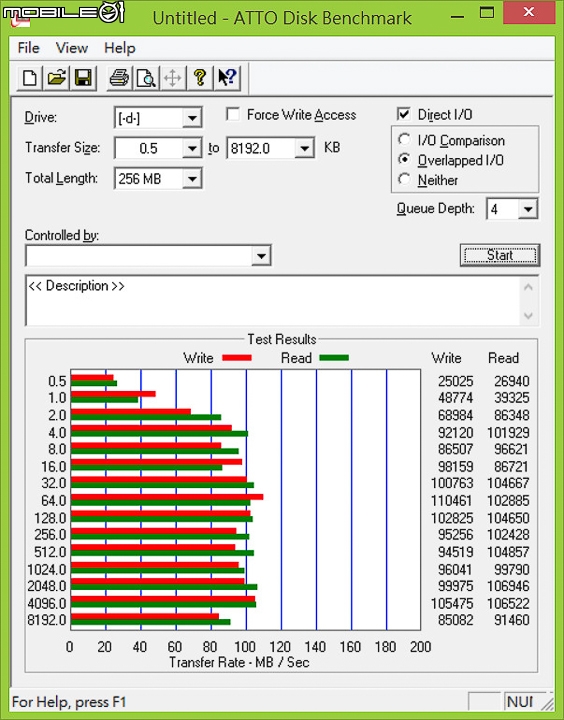Uncheck the Direct I/O checkbox
This screenshot has width=564, height=720.
[403, 114]
